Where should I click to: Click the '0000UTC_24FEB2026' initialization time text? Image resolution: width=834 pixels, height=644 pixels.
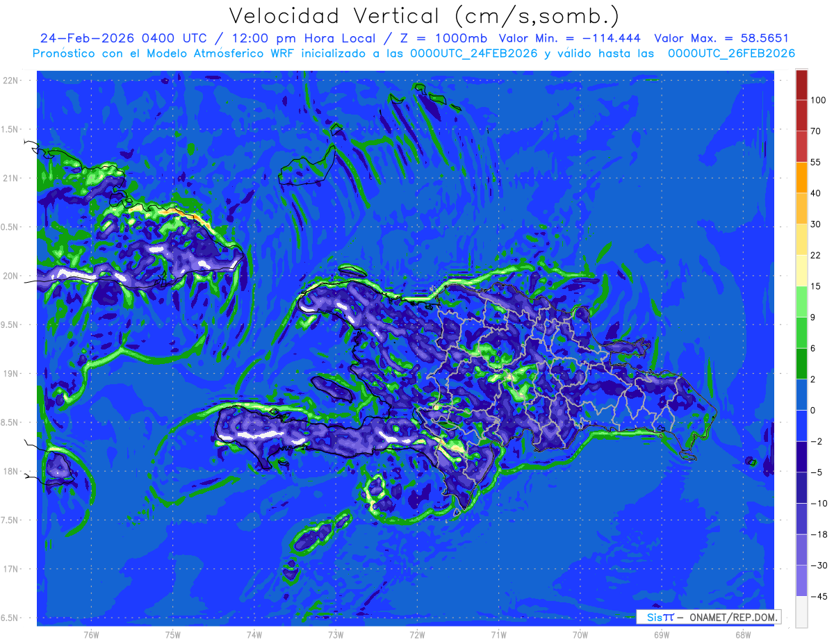coord(473,53)
